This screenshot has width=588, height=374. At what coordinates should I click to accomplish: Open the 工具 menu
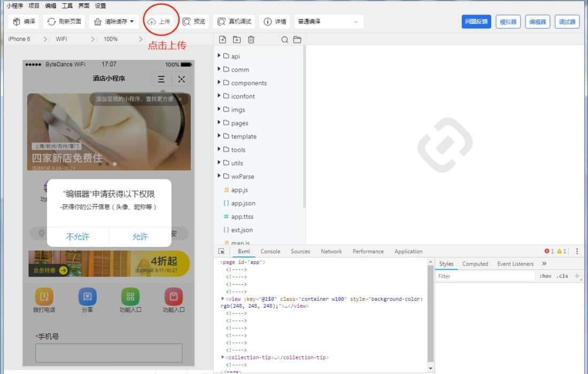67,6
